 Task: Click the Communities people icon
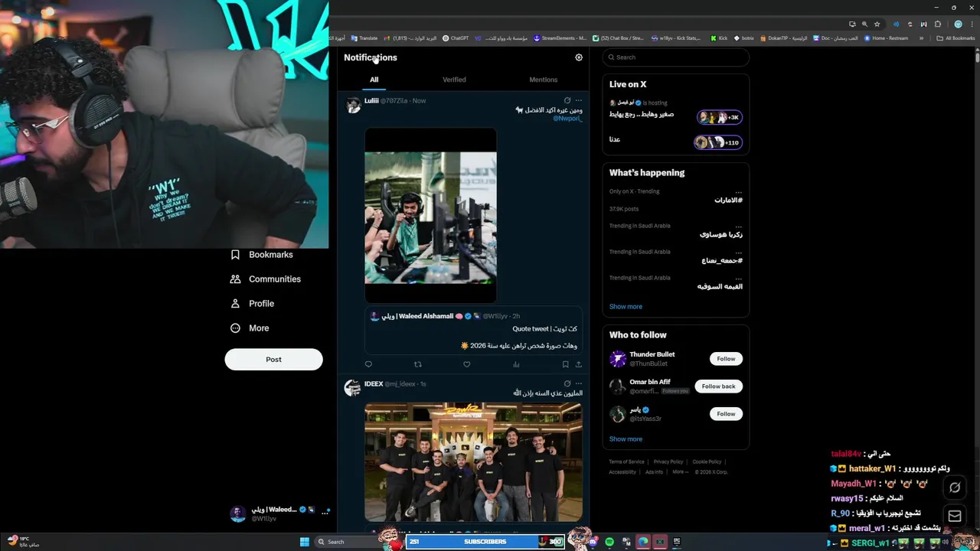coord(235,279)
